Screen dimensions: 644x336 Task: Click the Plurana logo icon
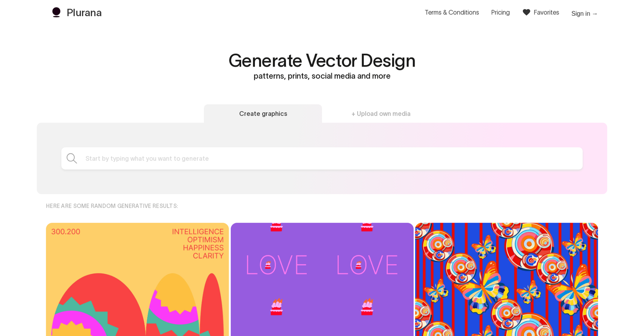tap(56, 12)
